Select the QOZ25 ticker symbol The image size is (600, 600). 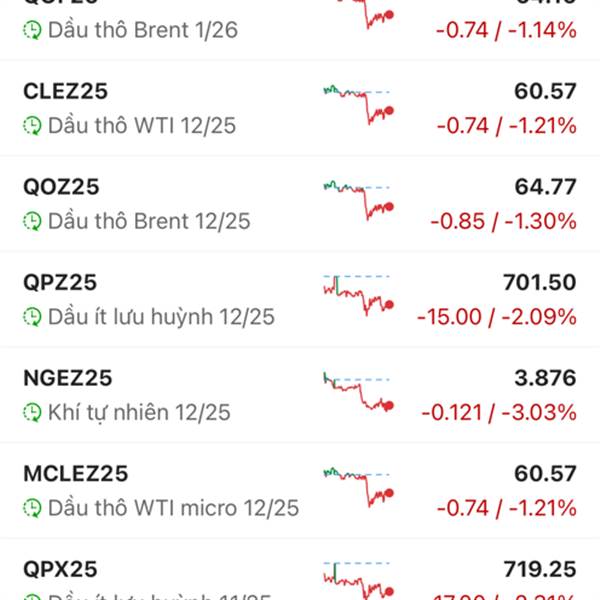tap(61, 187)
